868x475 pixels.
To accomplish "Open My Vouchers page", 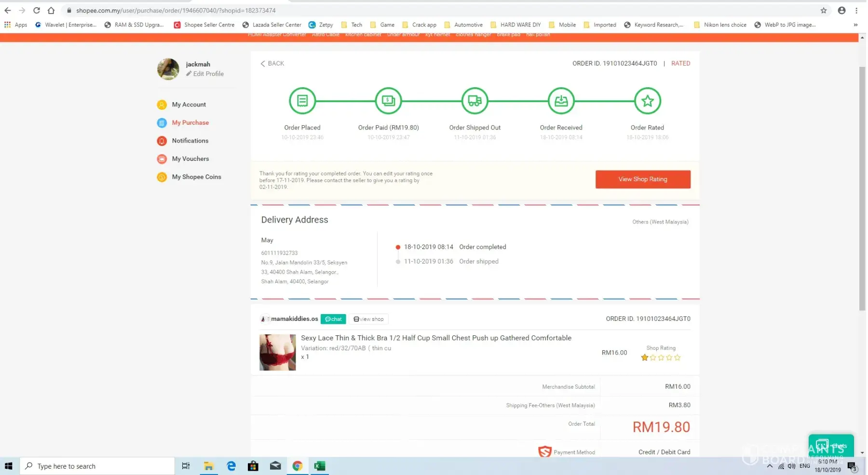I will click(190, 159).
